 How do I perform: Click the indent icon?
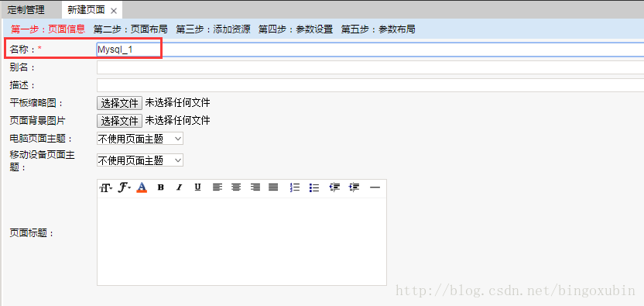coord(354,187)
